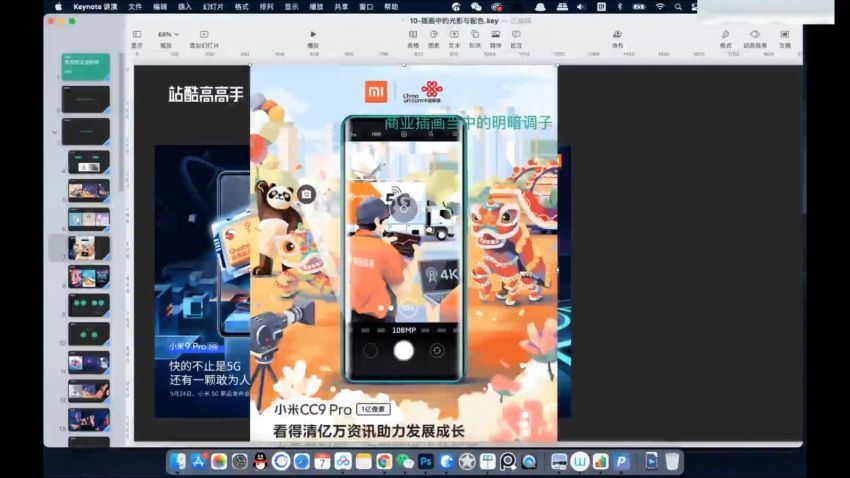The width and height of the screenshot is (850, 478).
Task: Select slide 12 thumbnail in navigator
Action: 89,391
